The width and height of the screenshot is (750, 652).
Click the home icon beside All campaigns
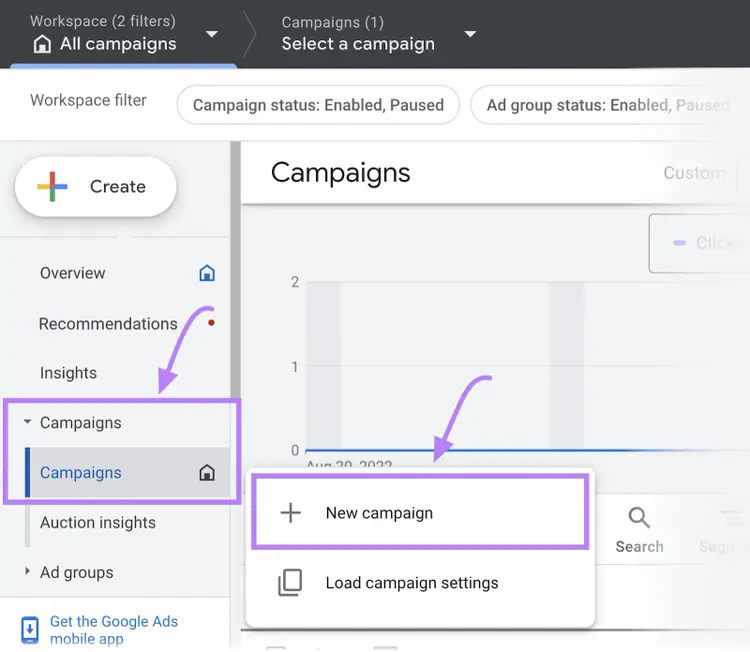pyautogui.click(x=42, y=44)
